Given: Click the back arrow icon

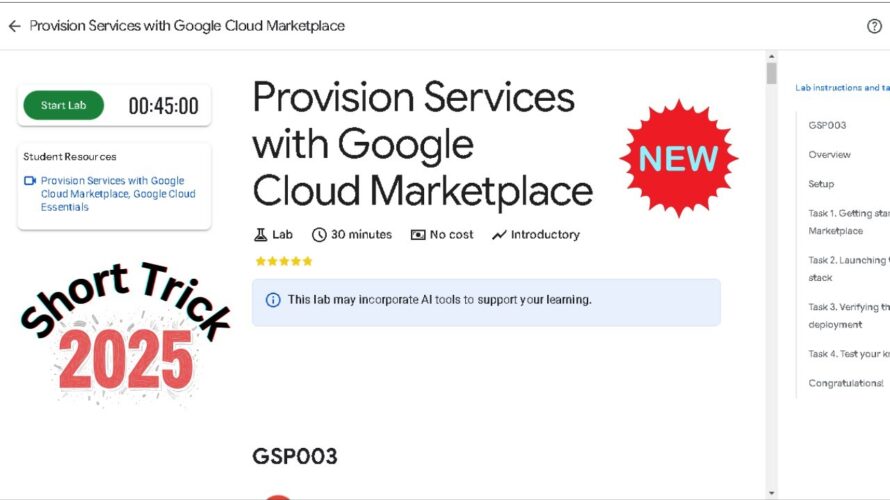Looking at the screenshot, I should click(14, 26).
